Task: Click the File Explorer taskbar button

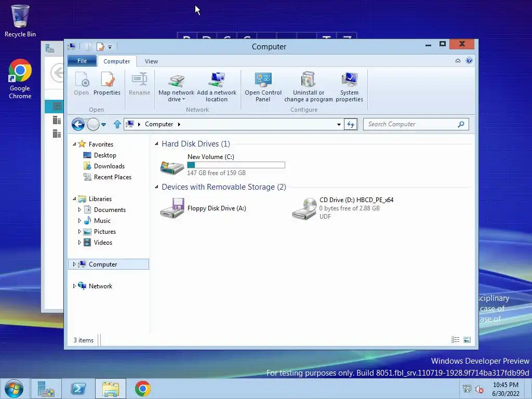Action: tap(111, 389)
